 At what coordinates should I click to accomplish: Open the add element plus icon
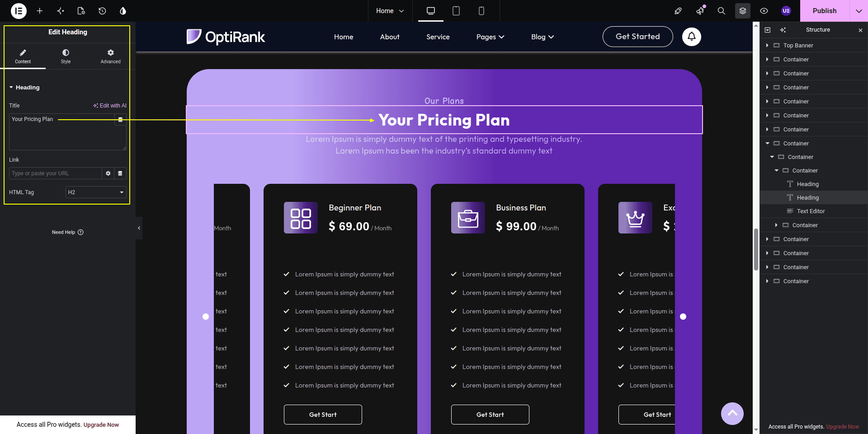(x=40, y=11)
